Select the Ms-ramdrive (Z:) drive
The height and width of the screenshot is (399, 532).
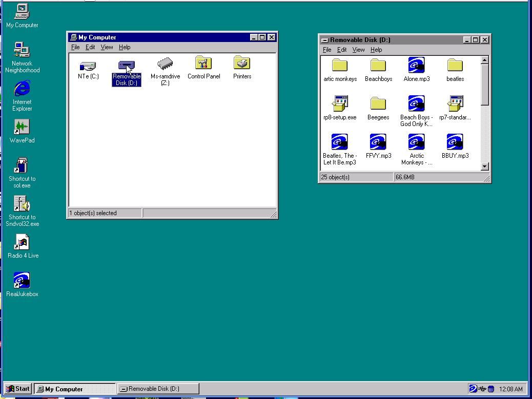coord(165,64)
